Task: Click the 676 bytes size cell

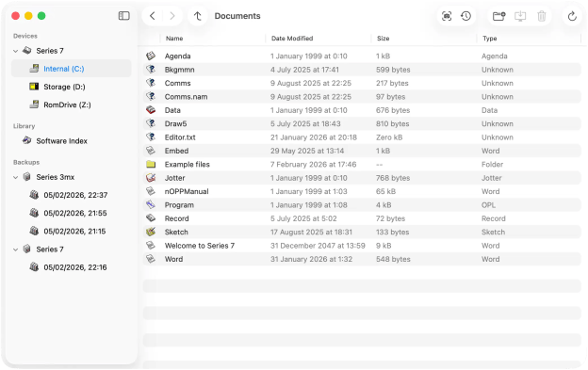Action: [x=393, y=110]
